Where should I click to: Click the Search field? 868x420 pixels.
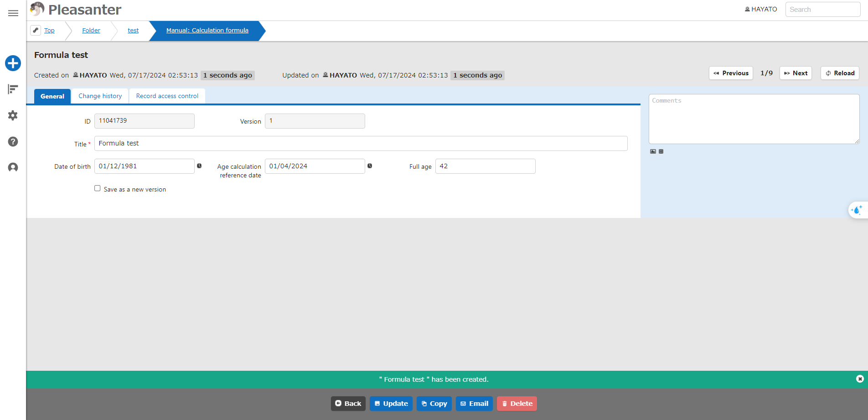tap(823, 10)
